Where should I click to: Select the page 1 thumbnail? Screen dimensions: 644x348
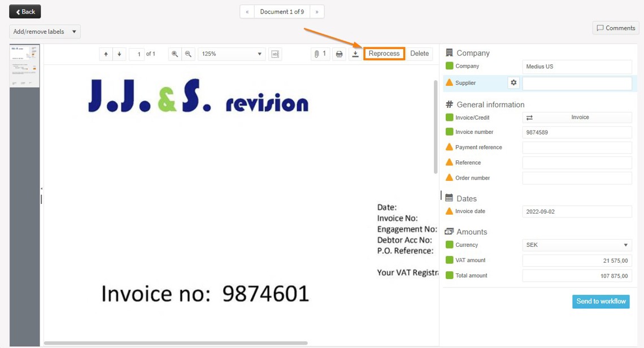point(25,66)
